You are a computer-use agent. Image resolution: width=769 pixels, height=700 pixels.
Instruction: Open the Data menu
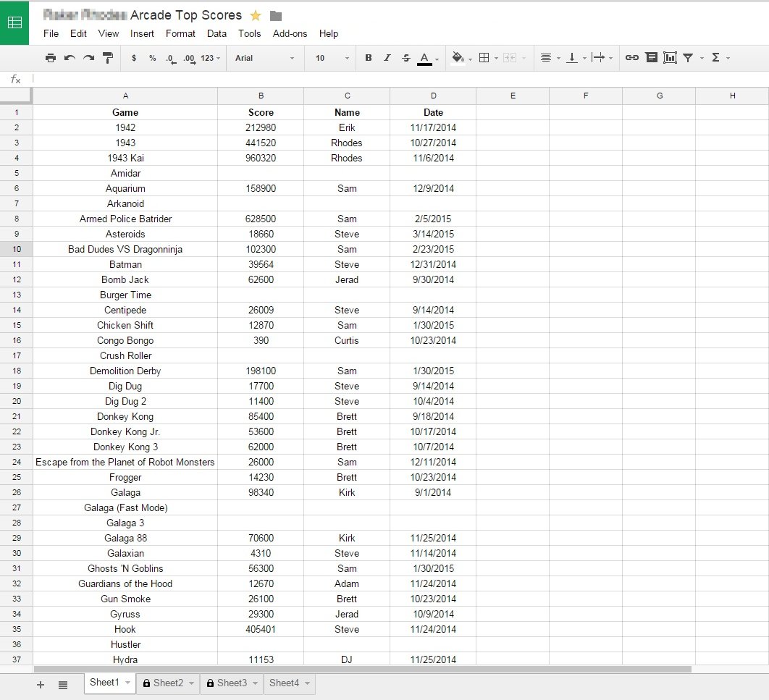(217, 33)
